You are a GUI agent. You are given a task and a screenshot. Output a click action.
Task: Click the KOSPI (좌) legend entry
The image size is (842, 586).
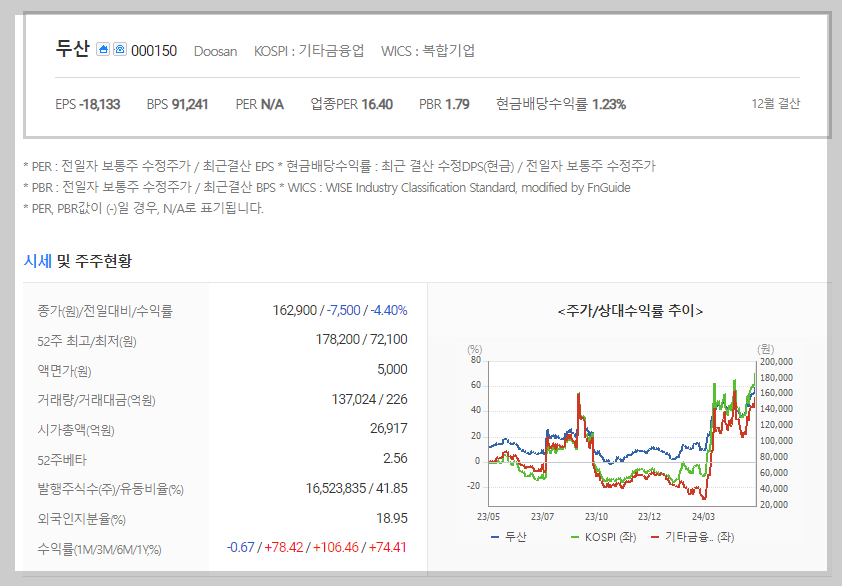click(x=603, y=537)
